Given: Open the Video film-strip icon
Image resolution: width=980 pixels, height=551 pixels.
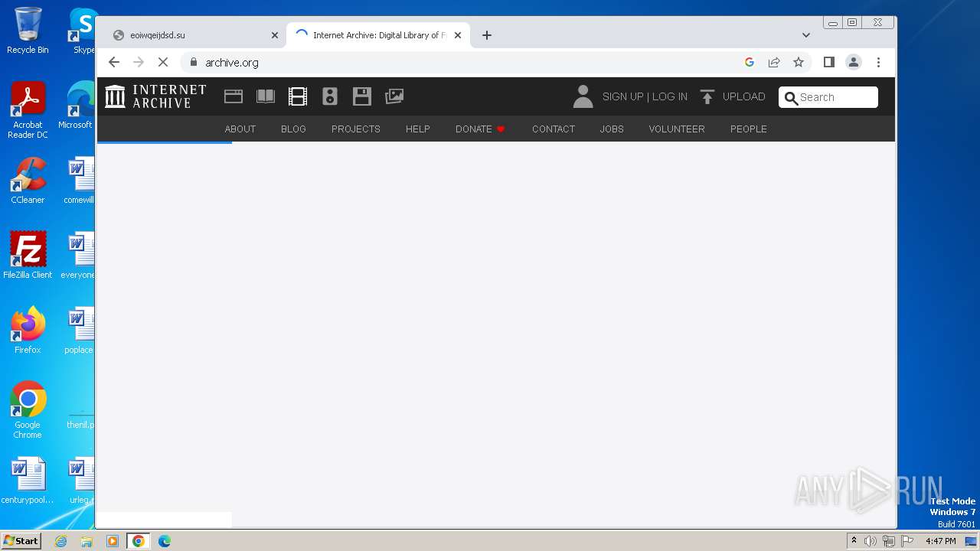Looking at the screenshot, I should coord(298,96).
